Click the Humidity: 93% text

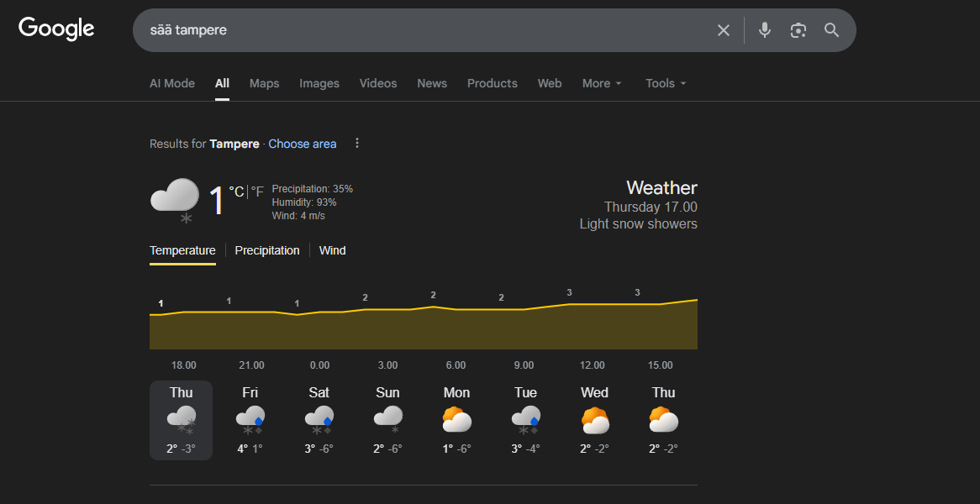[x=304, y=202]
